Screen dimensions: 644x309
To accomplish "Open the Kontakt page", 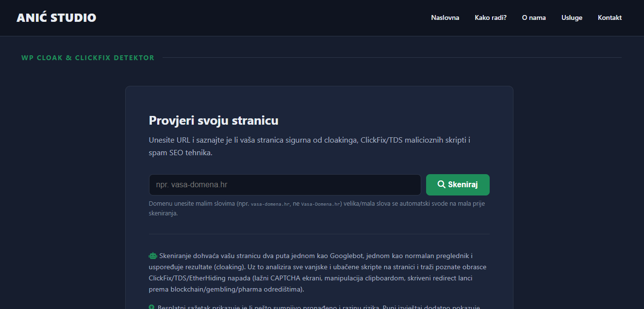I will point(610,18).
